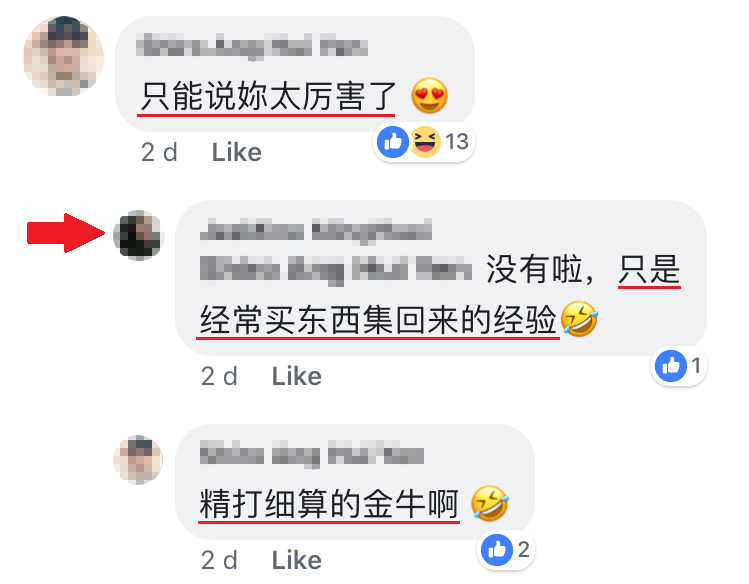
Task: Open the blurred author name of third comment
Action: click(312, 453)
